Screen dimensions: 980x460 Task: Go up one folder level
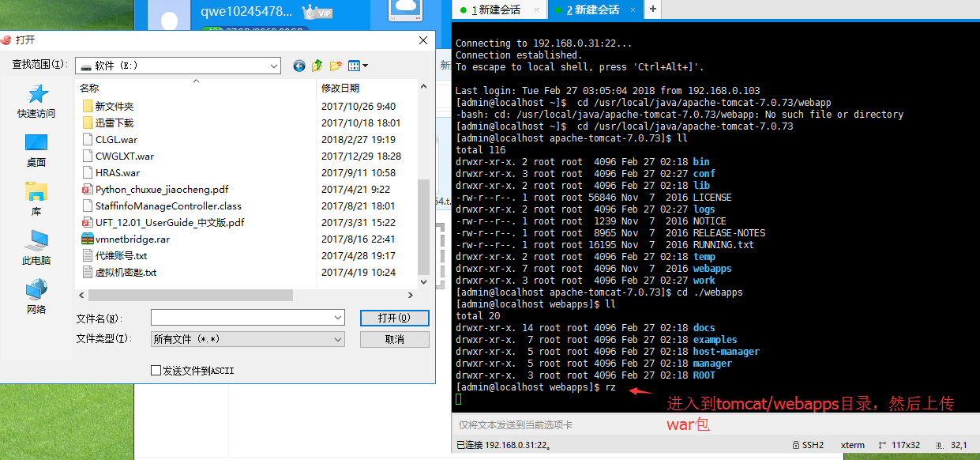click(x=317, y=66)
